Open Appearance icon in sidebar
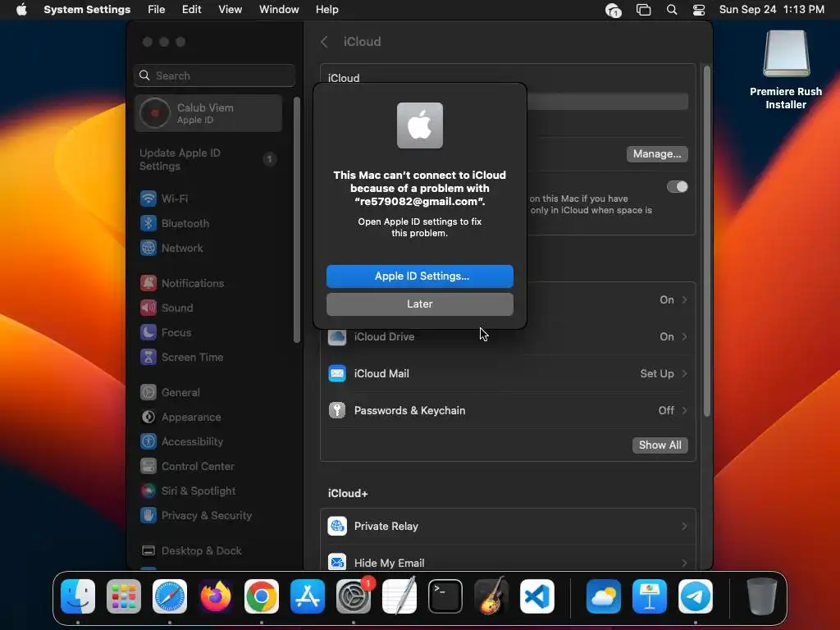The width and height of the screenshot is (840, 630). coord(148,417)
